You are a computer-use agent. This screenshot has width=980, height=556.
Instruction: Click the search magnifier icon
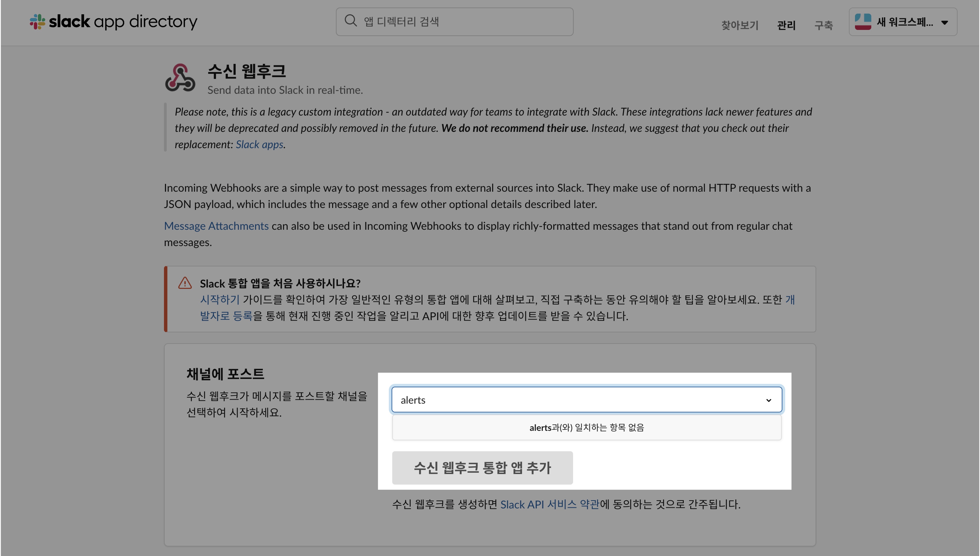[350, 21]
